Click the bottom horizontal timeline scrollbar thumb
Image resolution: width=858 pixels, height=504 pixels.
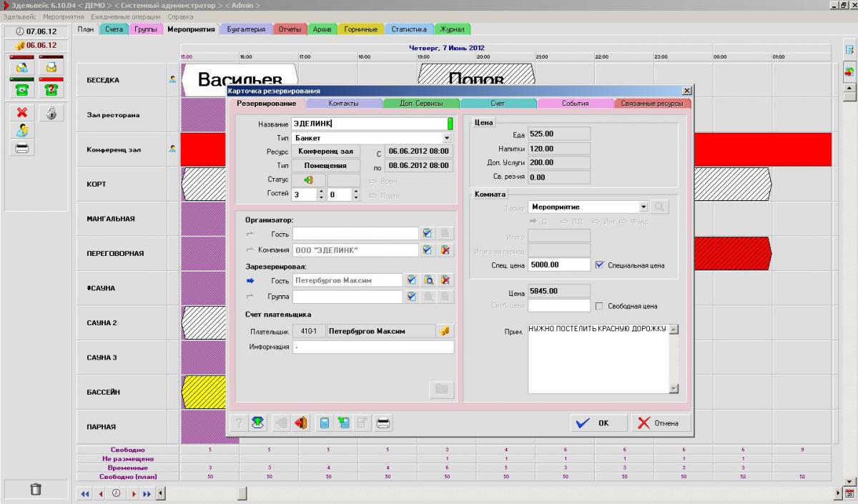[x=242, y=493]
